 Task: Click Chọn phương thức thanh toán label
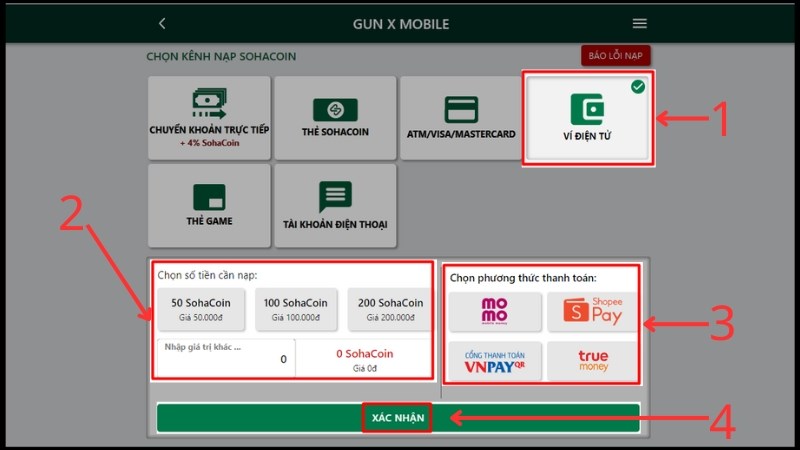523,278
